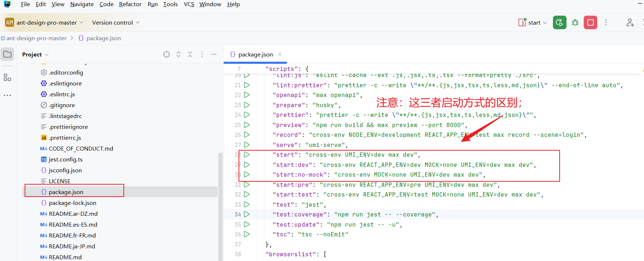Open the Navigate menu
The width and height of the screenshot is (644, 261).
pyautogui.click(x=82, y=4)
